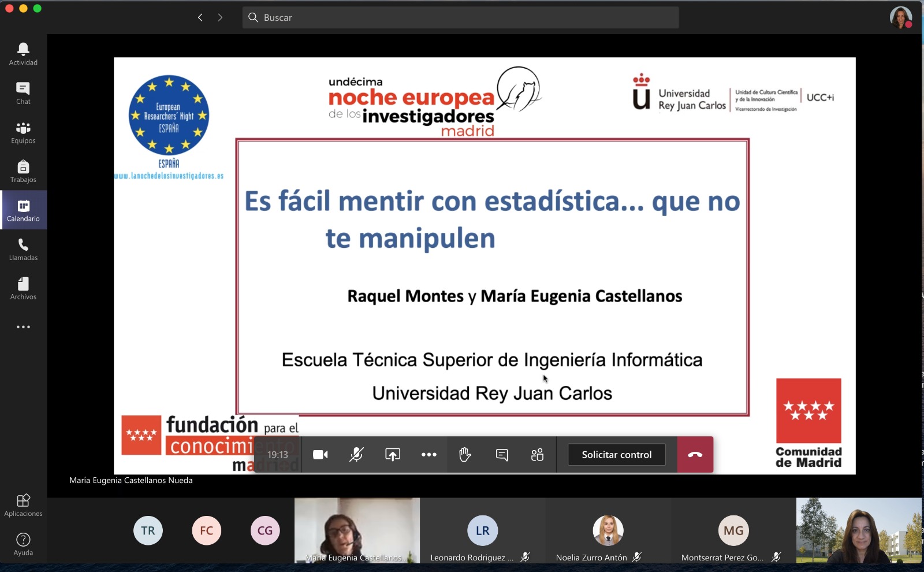Image resolution: width=924 pixels, height=572 pixels.
Task: Raise your hand in the meeting
Action: click(465, 455)
